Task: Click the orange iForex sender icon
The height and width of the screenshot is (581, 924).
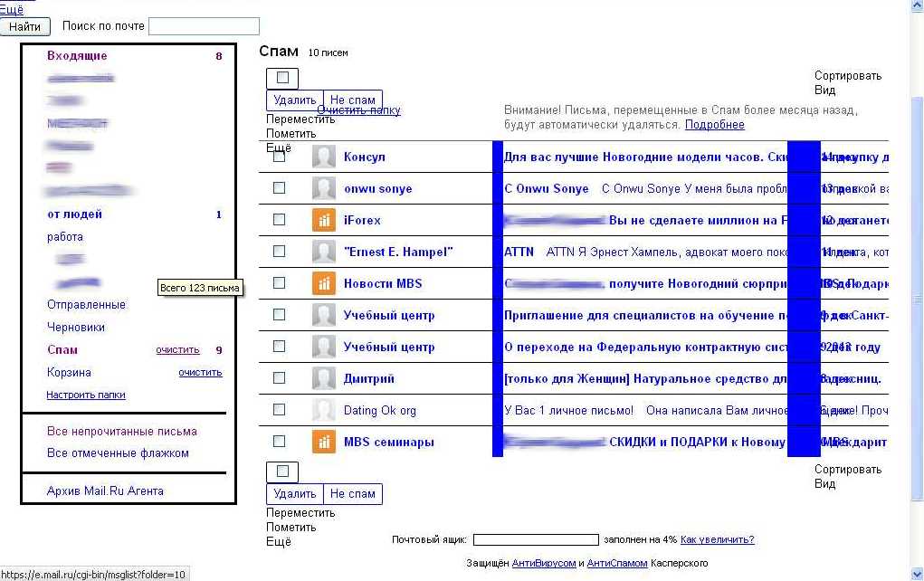Action: point(323,221)
